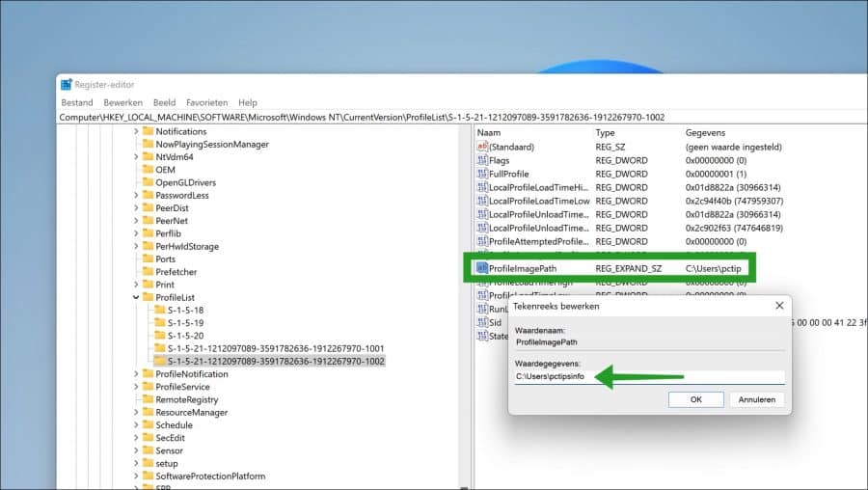Select the OEM folder icon
Screen dimensions: 868x490
click(x=148, y=170)
